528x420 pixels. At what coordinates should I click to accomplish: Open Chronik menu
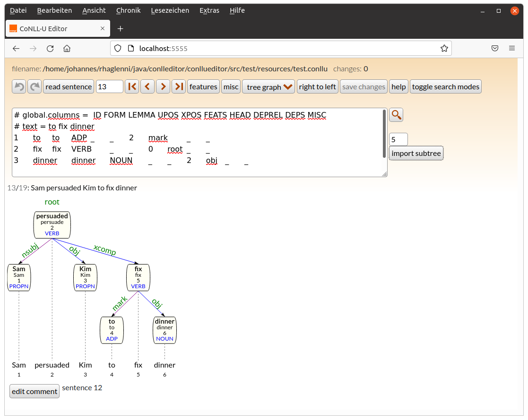pyautogui.click(x=128, y=10)
